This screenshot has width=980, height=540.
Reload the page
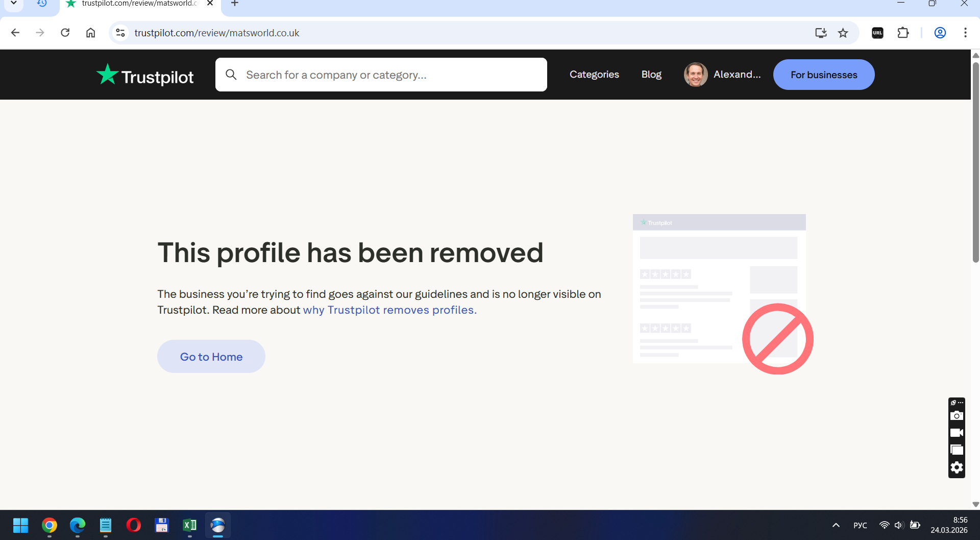tap(65, 33)
